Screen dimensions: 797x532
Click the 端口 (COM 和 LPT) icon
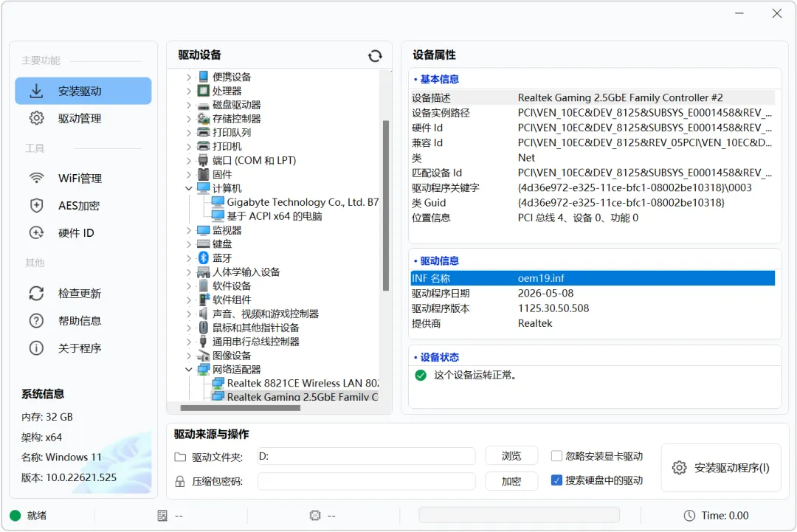pos(204,161)
